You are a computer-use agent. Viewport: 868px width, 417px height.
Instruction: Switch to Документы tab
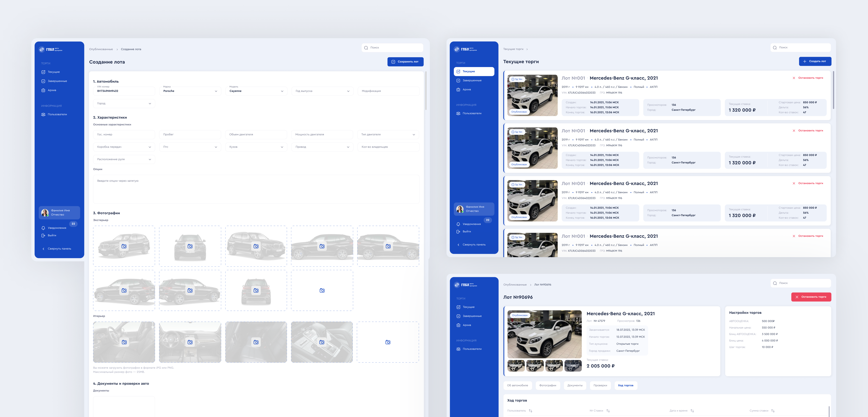click(x=575, y=385)
